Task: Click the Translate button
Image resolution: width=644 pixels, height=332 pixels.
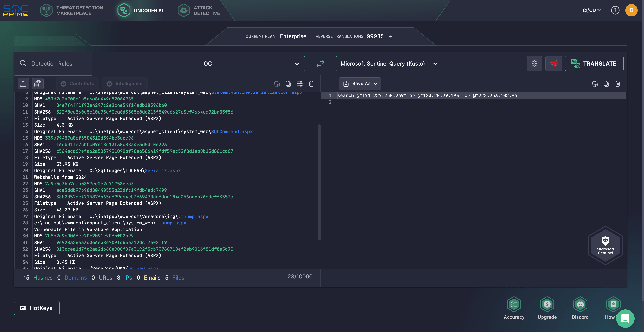Action: coord(594,63)
